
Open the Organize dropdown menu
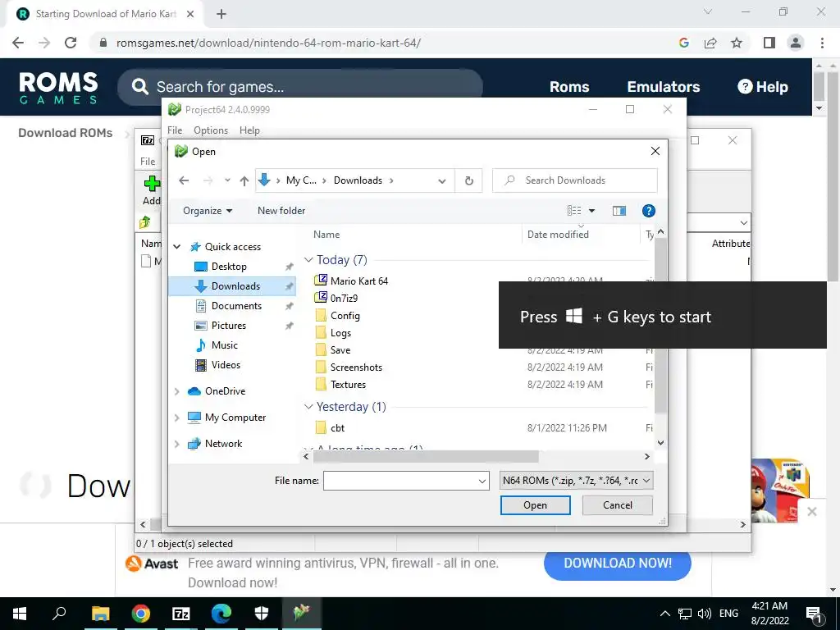(208, 211)
